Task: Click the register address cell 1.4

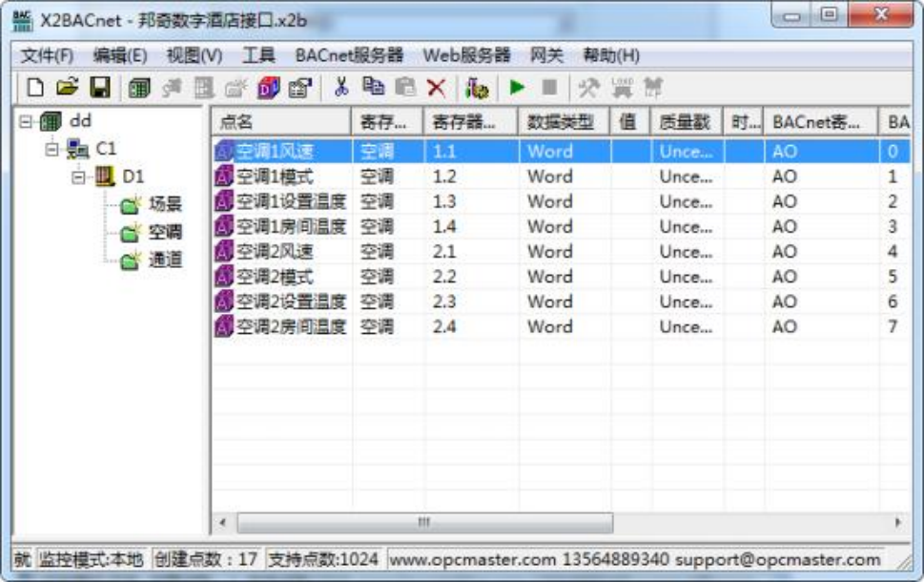Action: pos(444,226)
